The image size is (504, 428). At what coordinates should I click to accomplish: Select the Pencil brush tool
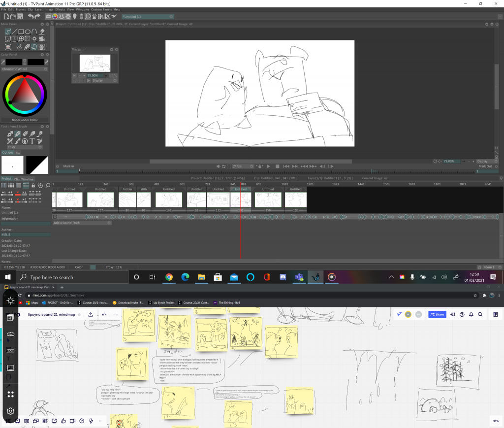coord(18,133)
